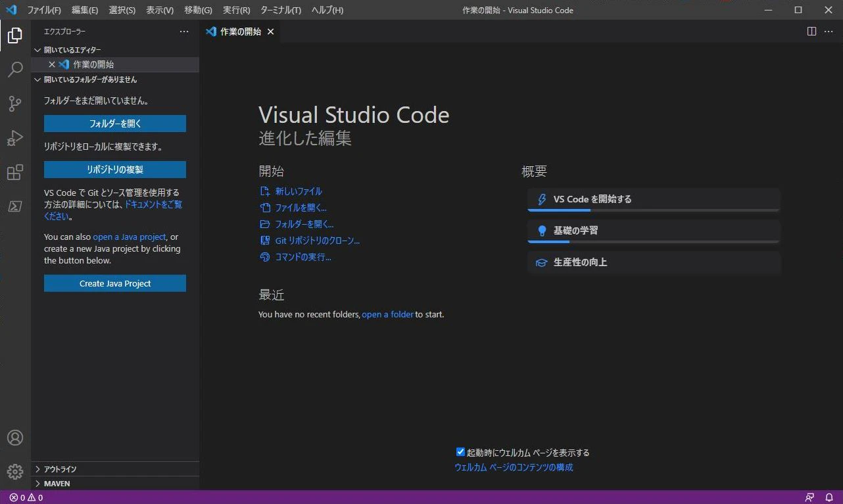Click the リポジトリの複製 button
Image resolution: width=843 pixels, height=504 pixels.
click(x=115, y=170)
